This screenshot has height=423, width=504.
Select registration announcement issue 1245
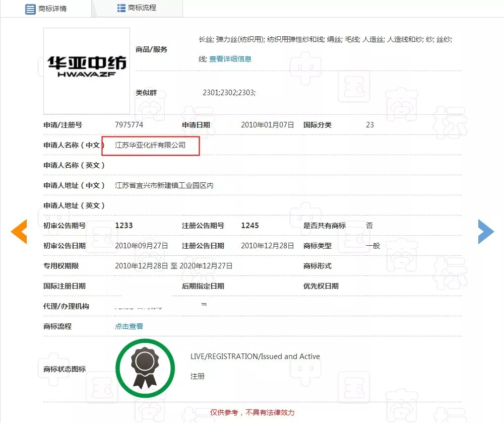pyautogui.click(x=250, y=226)
